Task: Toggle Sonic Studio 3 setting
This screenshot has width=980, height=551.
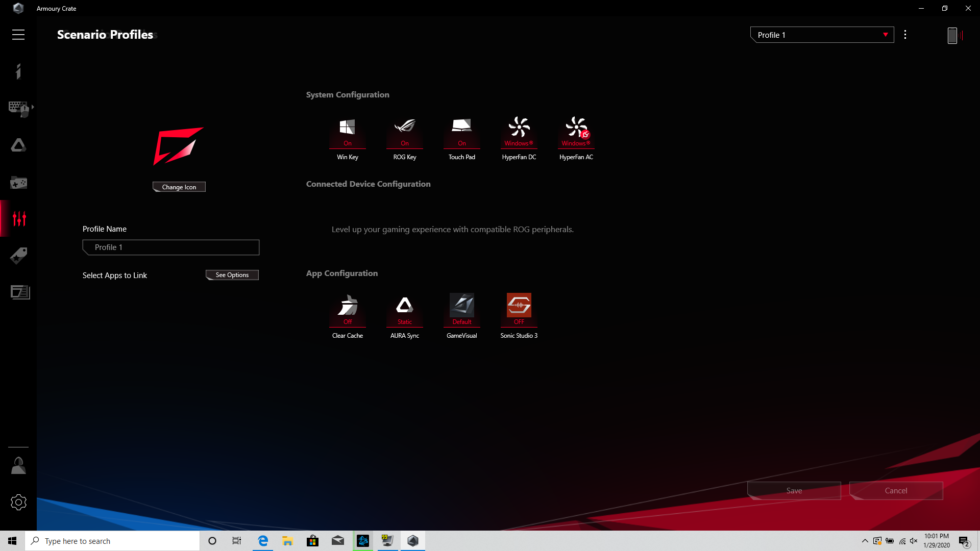Action: [519, 316]
